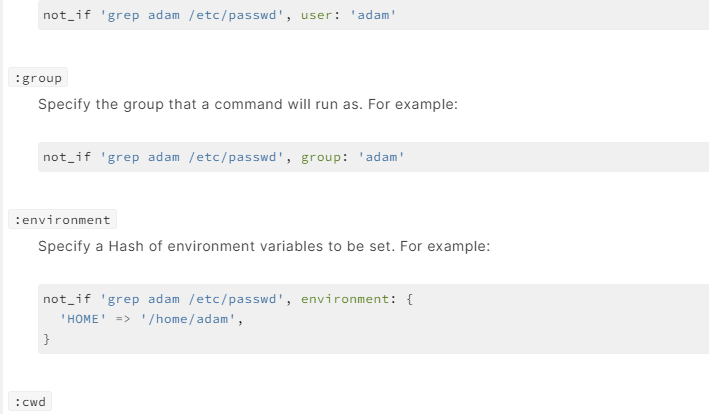Click the :environment option label

62,220
